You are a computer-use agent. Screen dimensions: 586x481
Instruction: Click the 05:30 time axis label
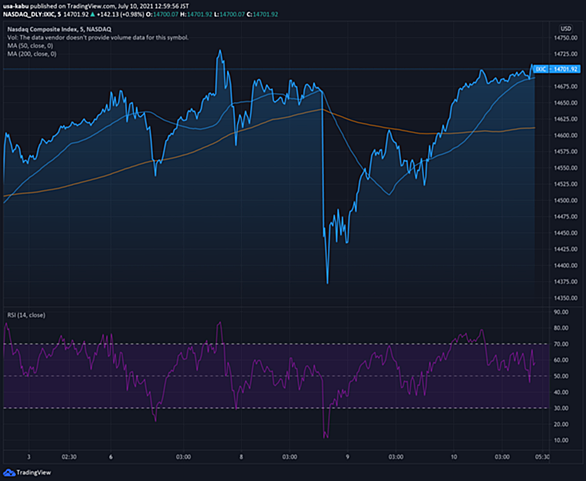(542, 457)
